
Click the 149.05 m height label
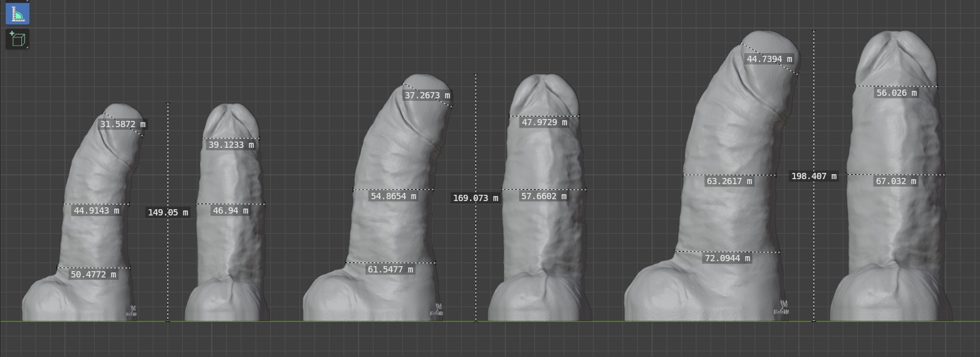pyautogui.click(x=168, y=212)
